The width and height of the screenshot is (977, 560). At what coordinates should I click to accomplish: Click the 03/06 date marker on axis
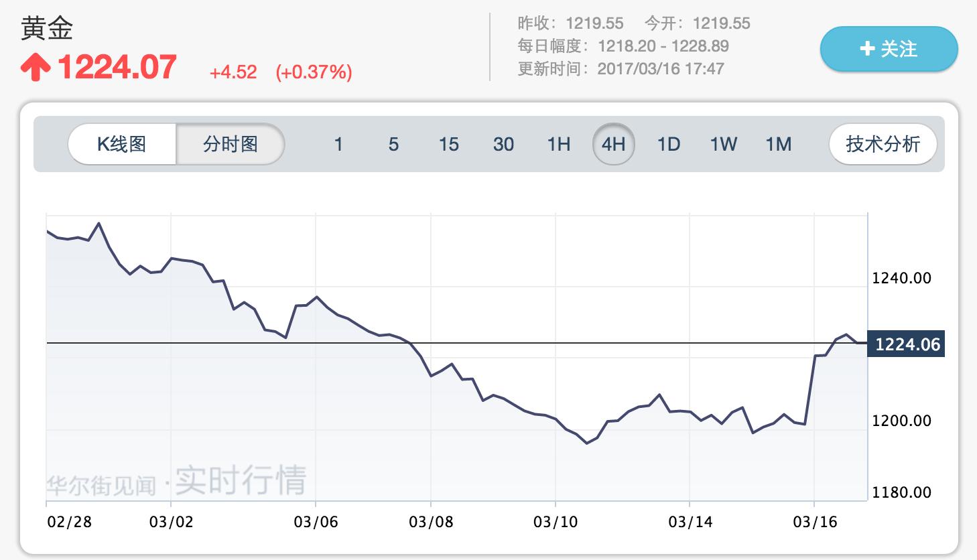pyautogui.click(x=316, y=522)
